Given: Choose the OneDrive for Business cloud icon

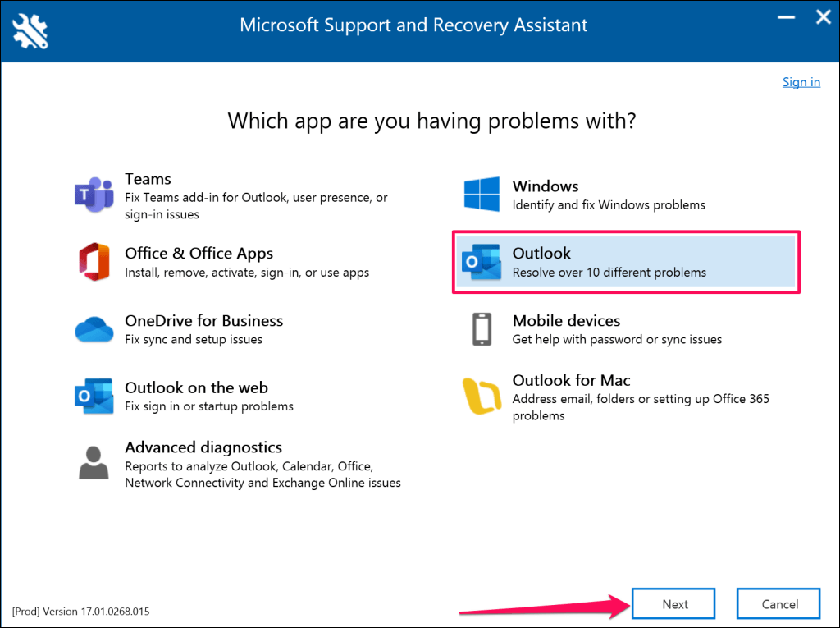Looking at the screenshot, I should (x=94, y=329).
